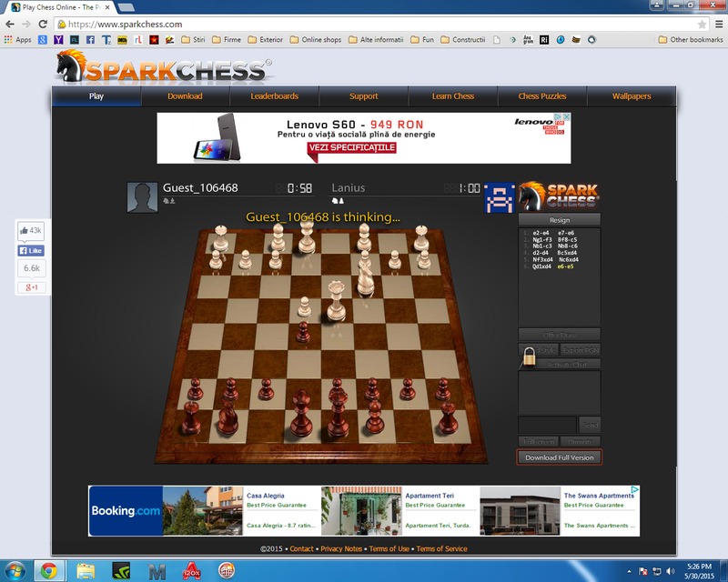Open the Facebook bookmark icon

90,40
